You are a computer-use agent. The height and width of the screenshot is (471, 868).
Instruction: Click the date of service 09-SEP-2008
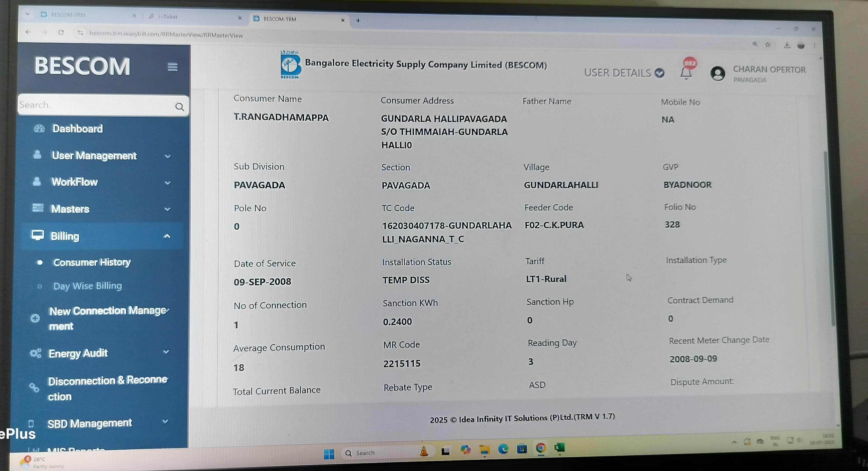click(262, 282)
